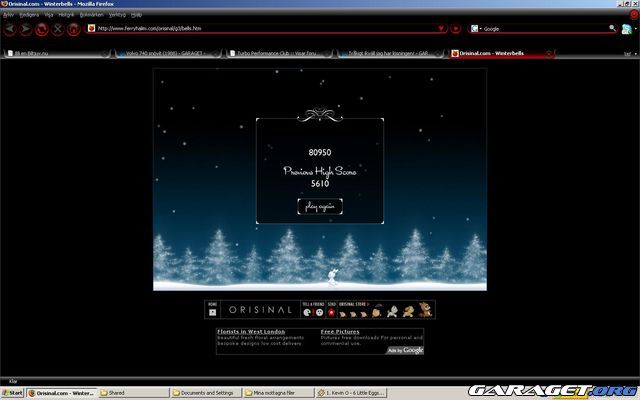The height and width of the screenshot is (400, 640).
Task: Open the bear character in Orisinal Store
Action: click(426, 311)
